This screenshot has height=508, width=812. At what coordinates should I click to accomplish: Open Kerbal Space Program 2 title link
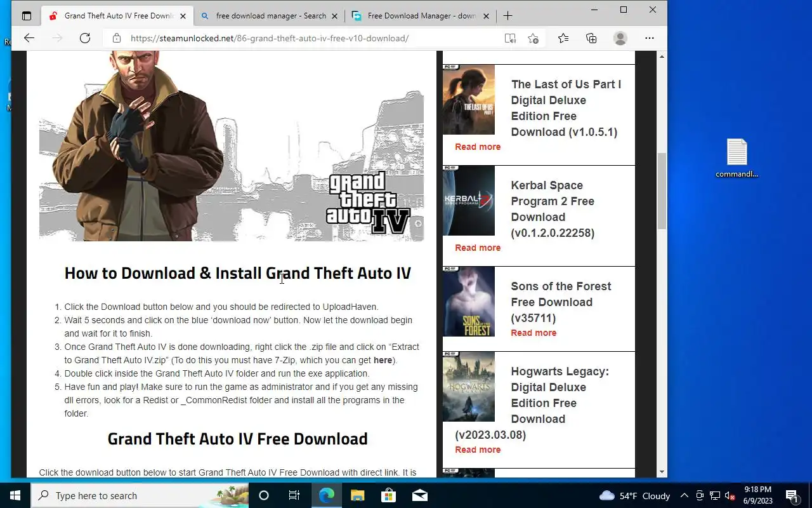point(553,209)
